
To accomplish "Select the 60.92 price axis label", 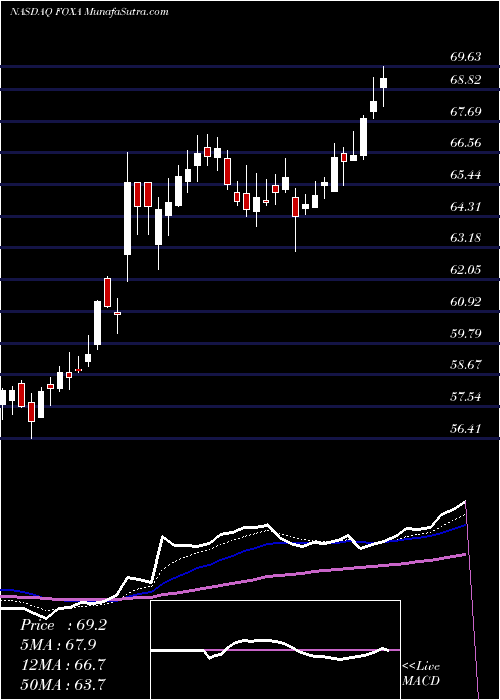I will [466, 301].
